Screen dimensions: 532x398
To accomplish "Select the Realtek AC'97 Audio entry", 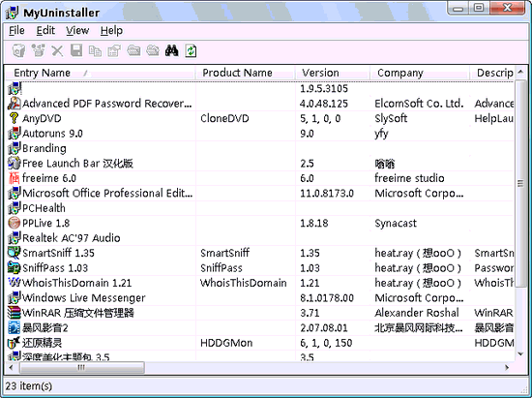I will [260, 237].
